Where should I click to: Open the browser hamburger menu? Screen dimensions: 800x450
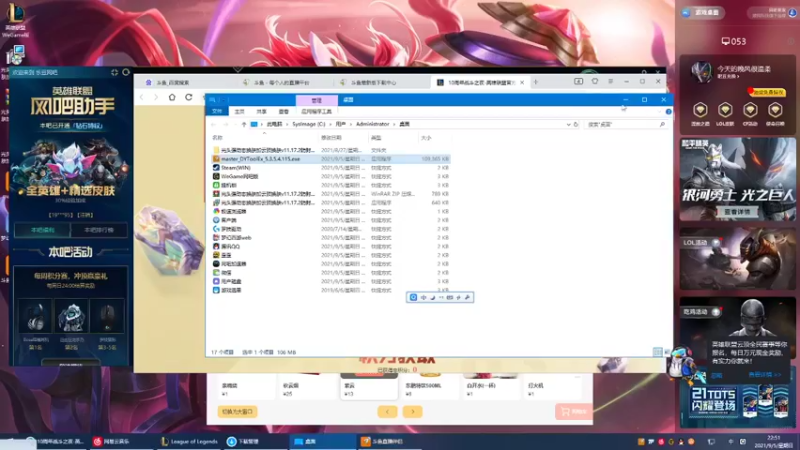(x=611, y=81)
